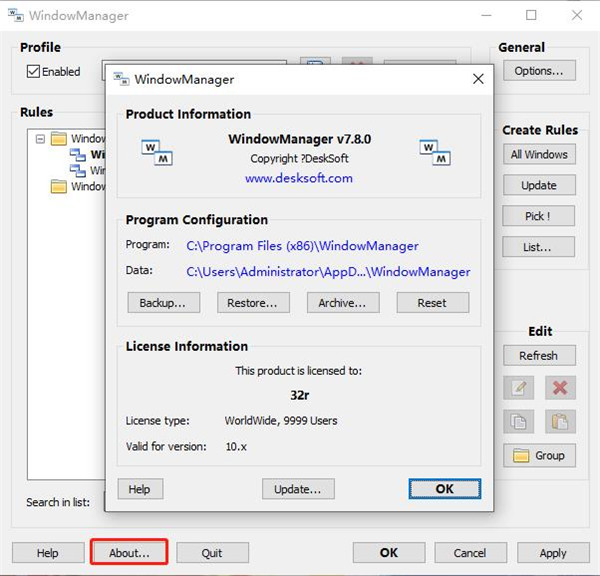Click the Cancel button
The image size is (600, 576).
[470, 553]
